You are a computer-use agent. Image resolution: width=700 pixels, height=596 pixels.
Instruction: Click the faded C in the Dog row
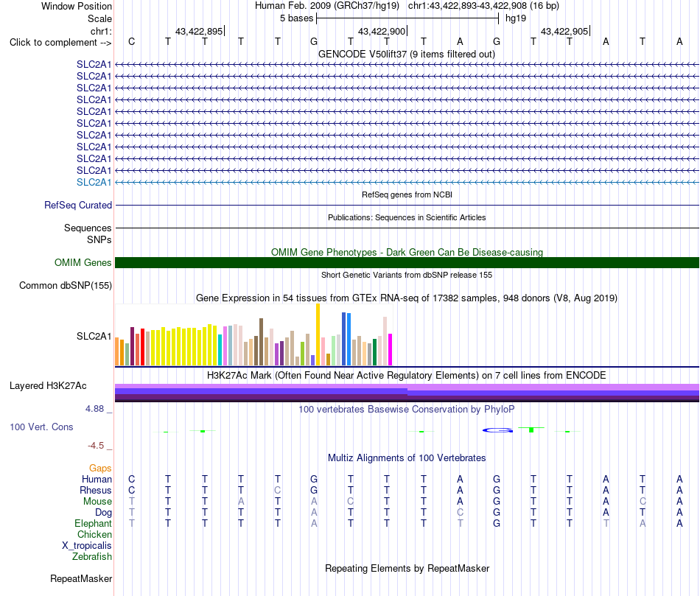tap(461, 513)
